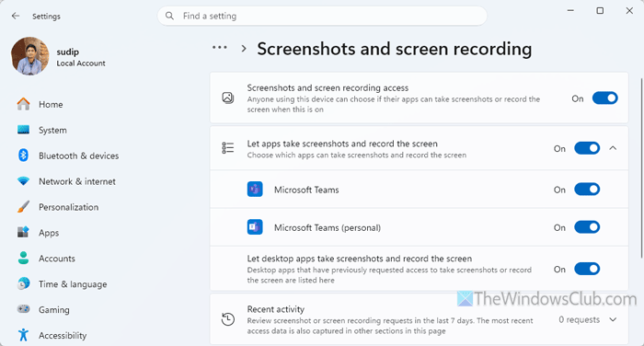
Task: Open Gaming settings
Action: coord(54,310)
